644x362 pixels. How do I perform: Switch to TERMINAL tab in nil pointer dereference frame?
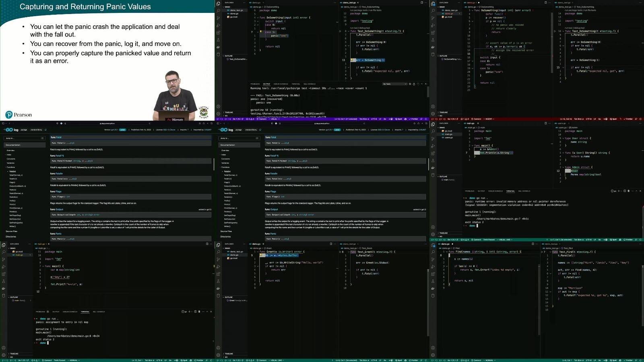pyautogui.click(x=510, y=191)
